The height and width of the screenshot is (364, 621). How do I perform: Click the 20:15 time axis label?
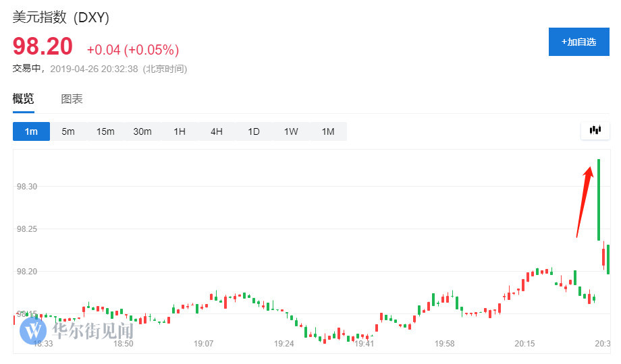pyautogui.click(x=524, y=343)
